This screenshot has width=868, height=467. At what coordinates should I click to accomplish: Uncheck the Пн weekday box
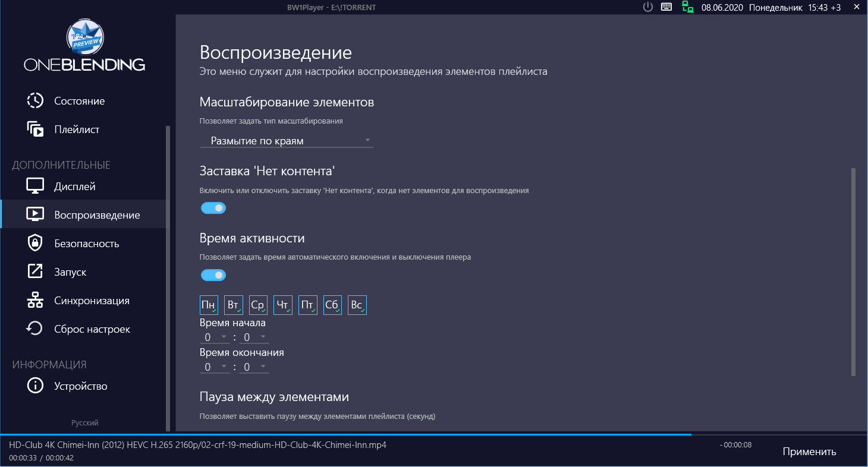click(x=209, y=305)
